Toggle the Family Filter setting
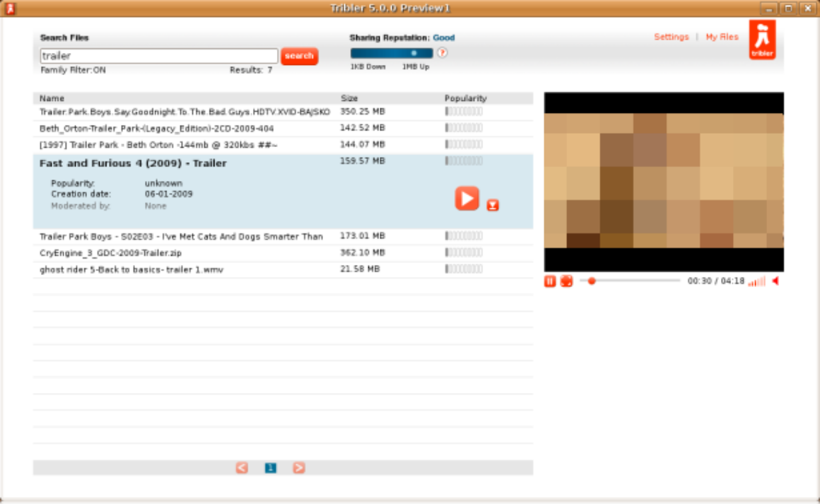This screenshot has width=820, height=504. [73, 70]
